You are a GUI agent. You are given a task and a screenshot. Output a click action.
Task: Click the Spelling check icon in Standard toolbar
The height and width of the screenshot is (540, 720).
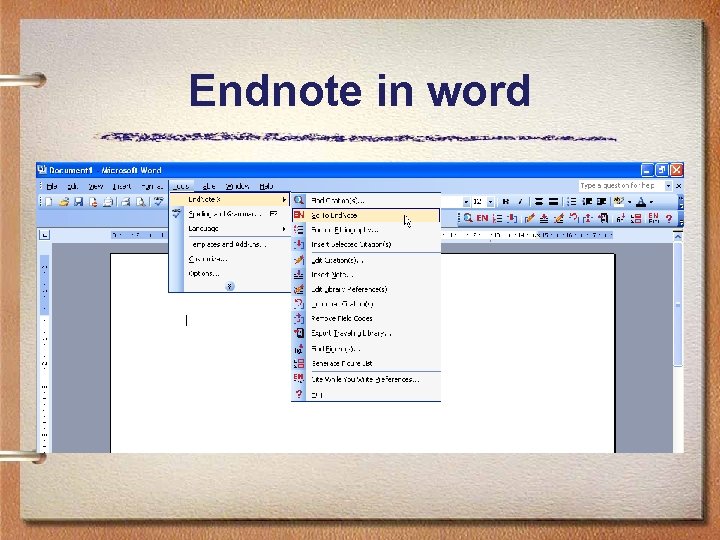pos(159,202)
